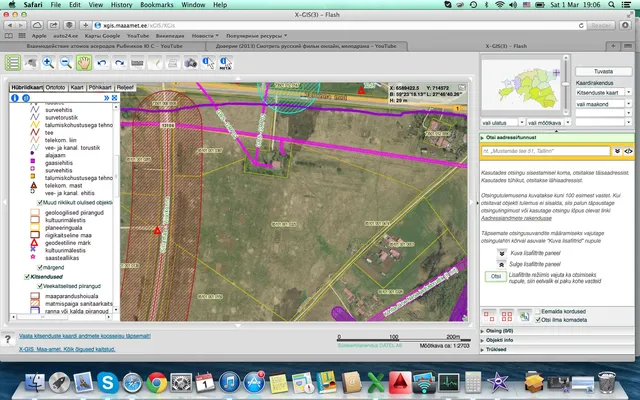Switch to the Ortofoto map tab
The width and height of the screenshot is (640, 400).
(56, 87)
